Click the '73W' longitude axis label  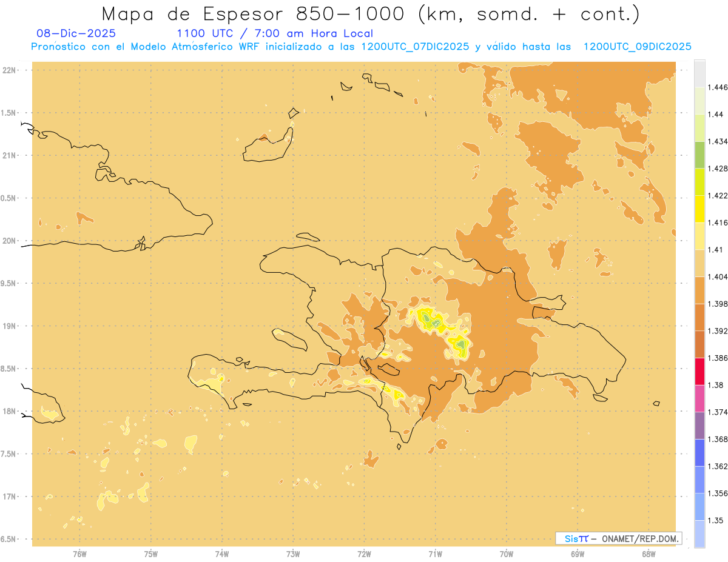[293, 554]
